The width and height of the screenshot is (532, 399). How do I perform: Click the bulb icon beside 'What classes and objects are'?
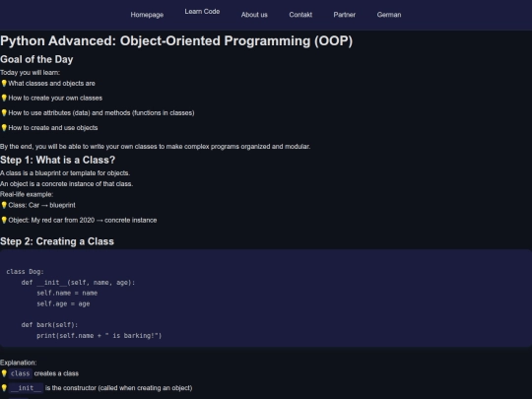coord(4,84)
